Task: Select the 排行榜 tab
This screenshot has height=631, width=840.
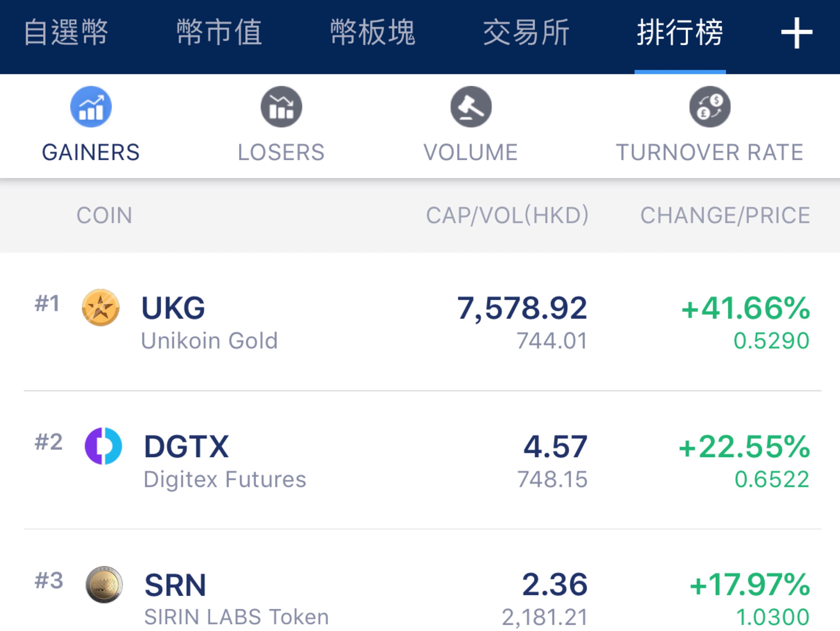Action: point(680,32)
